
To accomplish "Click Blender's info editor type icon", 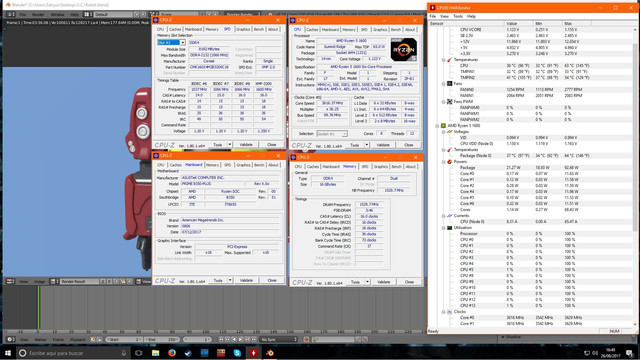I will coord(11,14).
